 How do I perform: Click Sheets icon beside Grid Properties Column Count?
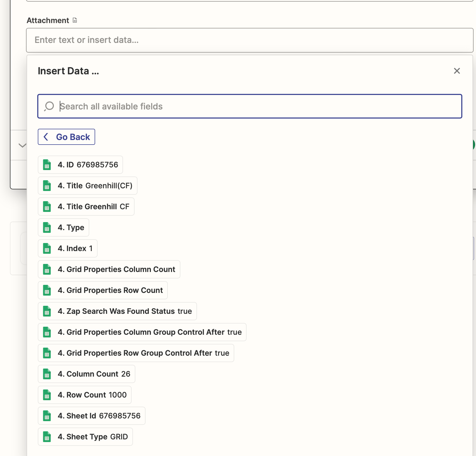click(x=47, y=269)
